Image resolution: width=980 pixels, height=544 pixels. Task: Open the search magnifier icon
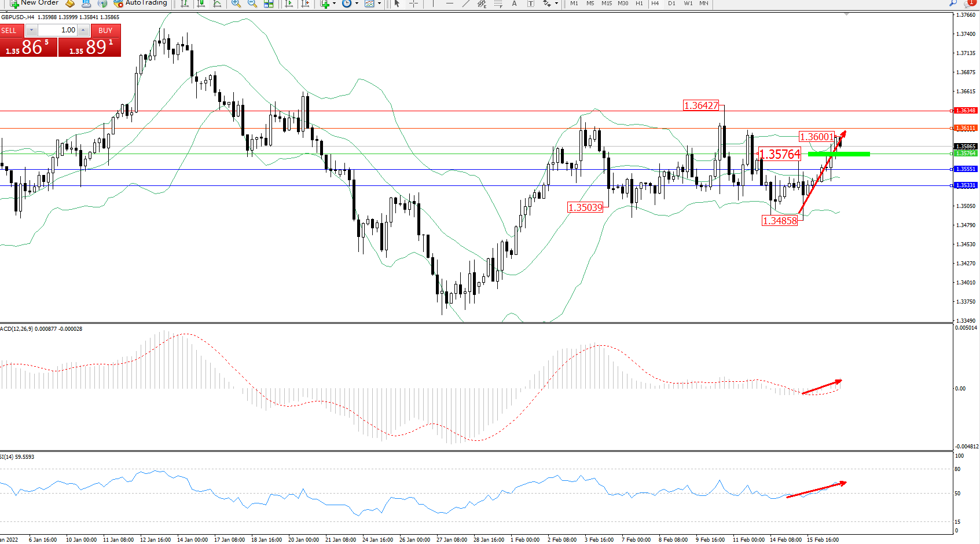coord(953,3)
